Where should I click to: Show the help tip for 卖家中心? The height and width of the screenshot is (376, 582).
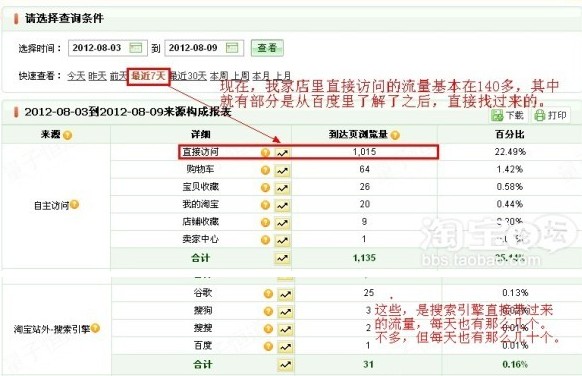[265, 240]
